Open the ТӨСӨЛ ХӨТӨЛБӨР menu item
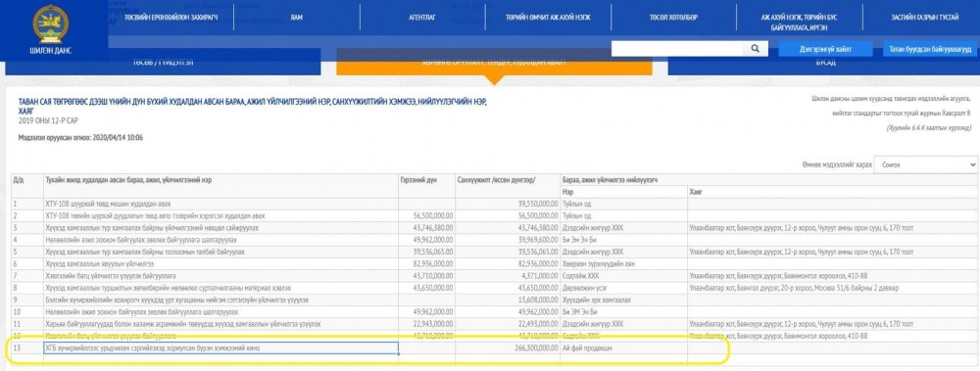 pyautogui.click(x=674, y=18)
